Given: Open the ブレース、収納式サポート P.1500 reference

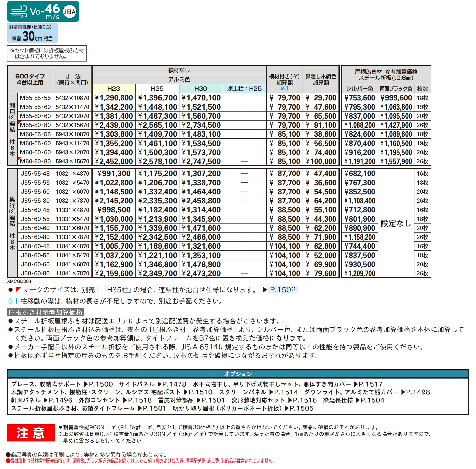Looking at the screenshot, I should 62,384.
